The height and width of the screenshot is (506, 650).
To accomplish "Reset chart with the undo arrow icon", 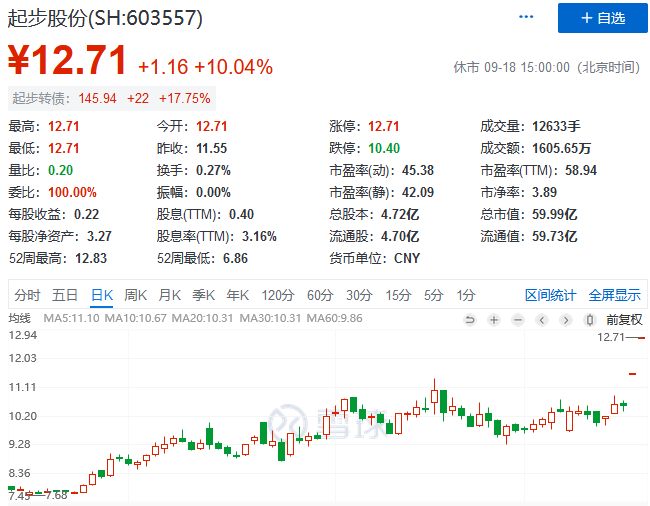I will [x=470, y=320].
